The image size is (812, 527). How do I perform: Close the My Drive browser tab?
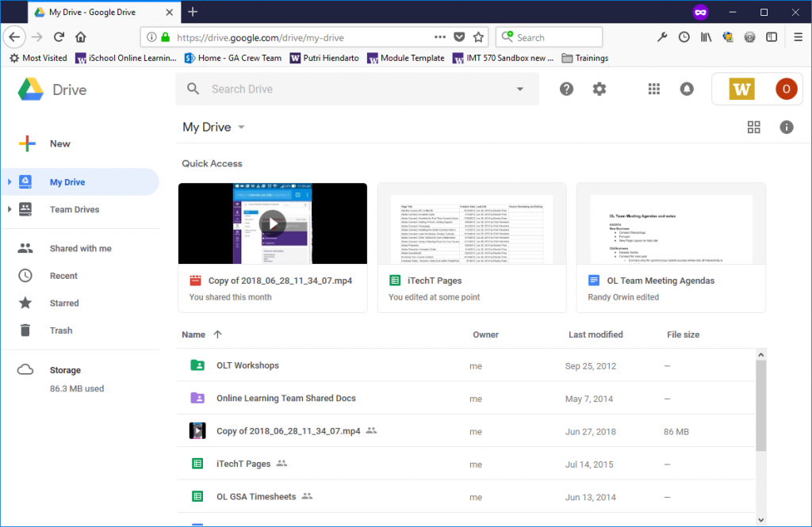[170, 12]
